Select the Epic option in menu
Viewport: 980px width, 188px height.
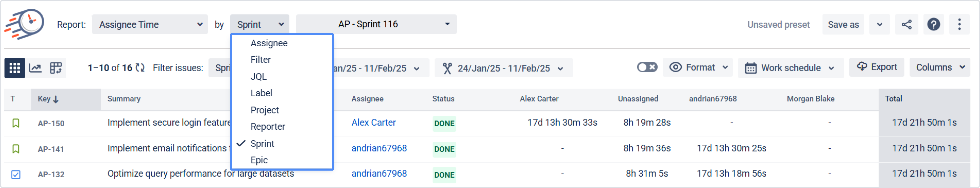click(x=259, y=160)
